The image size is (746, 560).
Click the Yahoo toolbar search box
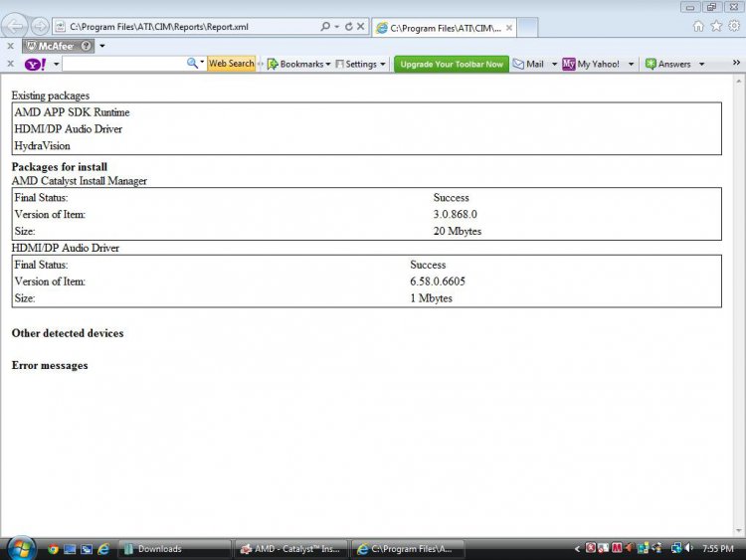coord(123,64)
